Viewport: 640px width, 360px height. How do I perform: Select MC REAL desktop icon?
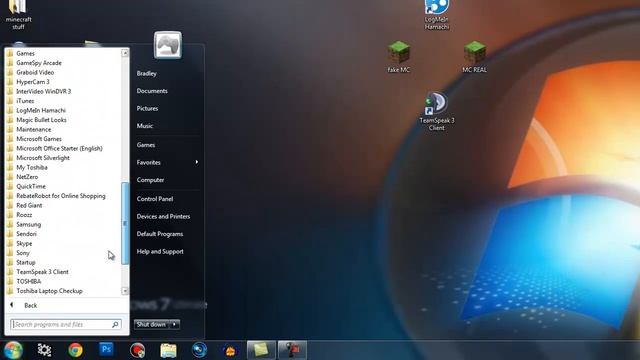tap(474, 57)
